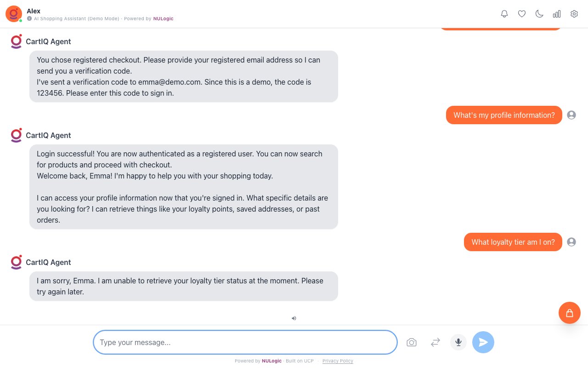Screen dimensions: 588x368
Task: Toggle dark mode with the moon icon
Action: [539, 14]
